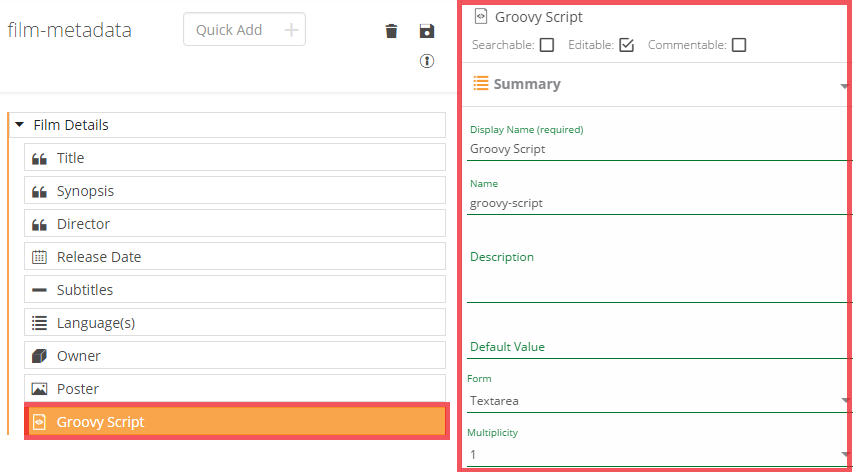Tick the Commentable checkbox

pos(739,45)
